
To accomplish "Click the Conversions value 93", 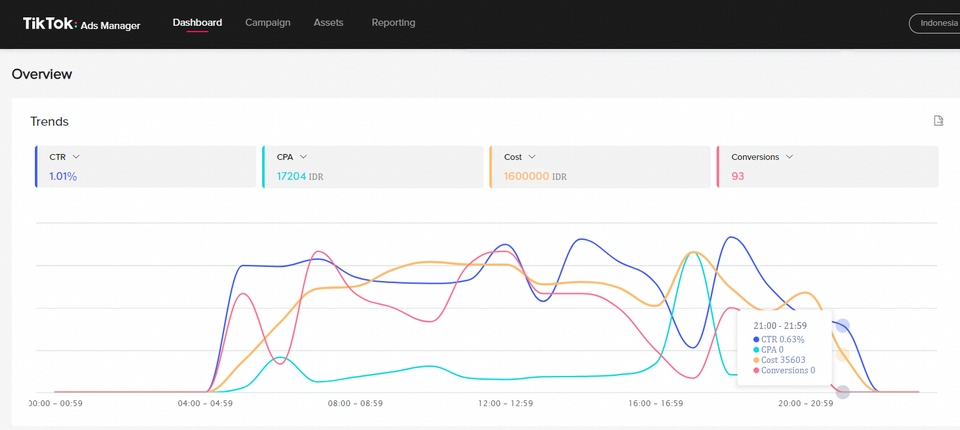I will (738, 176).
